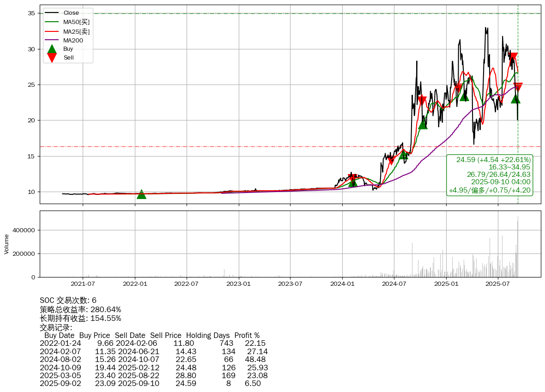
Task: Click the green Buy triangle near 2024-08
Action: [404, 155]
